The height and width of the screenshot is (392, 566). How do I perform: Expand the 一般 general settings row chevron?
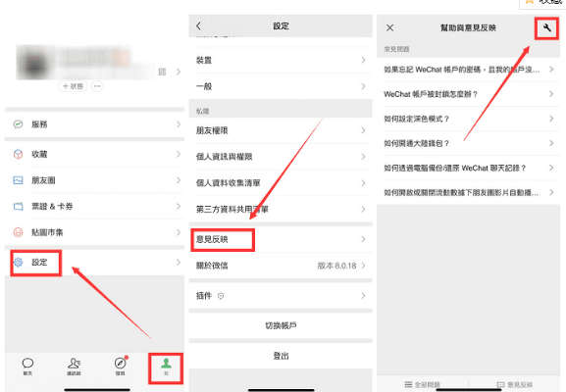click(364, 86)
